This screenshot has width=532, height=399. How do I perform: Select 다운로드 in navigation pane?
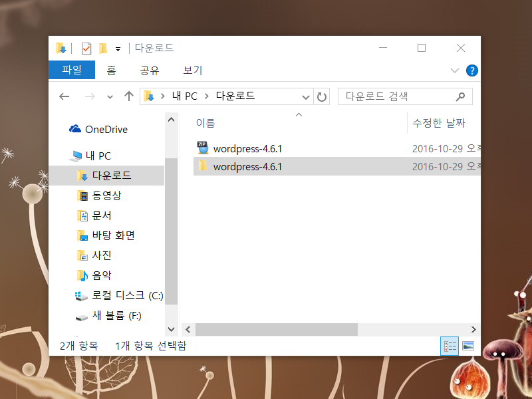coord(106,176)
